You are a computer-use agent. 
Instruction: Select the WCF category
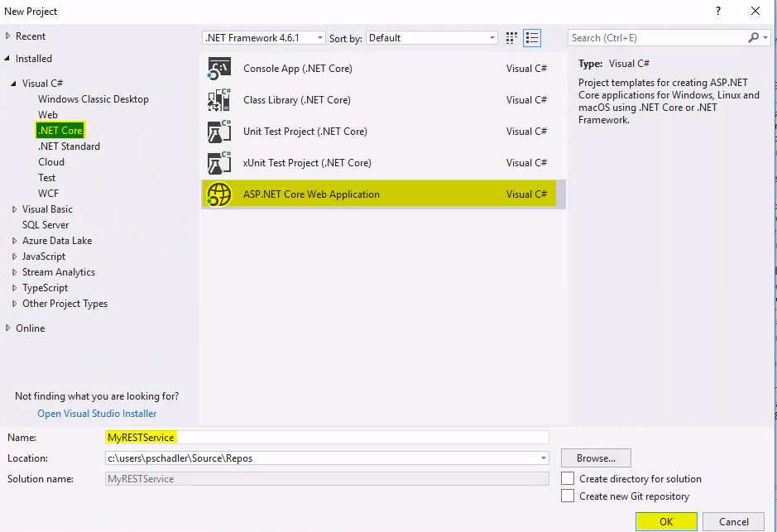coord(48,193)
